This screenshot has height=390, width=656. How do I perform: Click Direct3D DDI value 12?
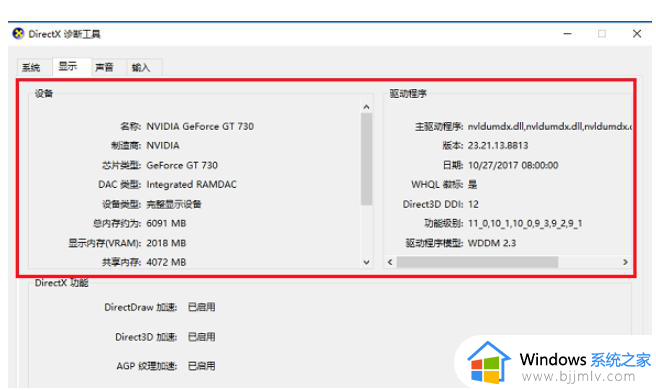click(473, 204)
